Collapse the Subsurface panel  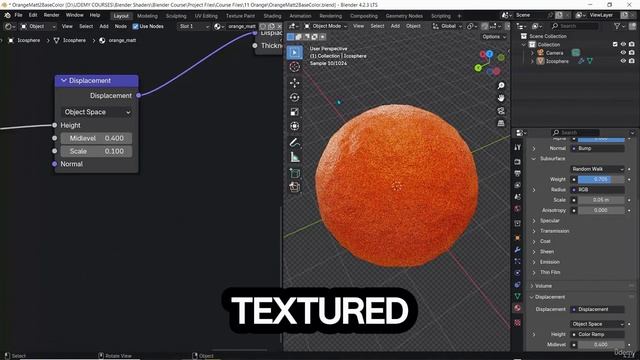(552, 158)
